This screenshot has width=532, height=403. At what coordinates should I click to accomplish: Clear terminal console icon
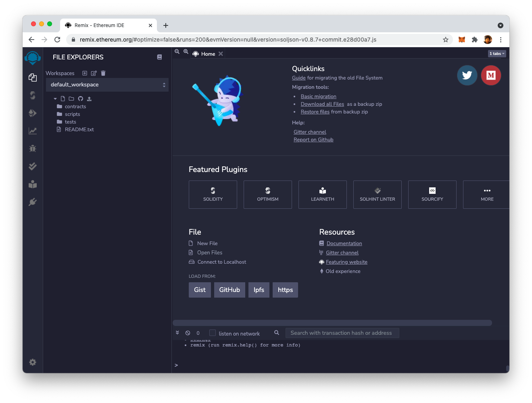[x=188, y=333]
